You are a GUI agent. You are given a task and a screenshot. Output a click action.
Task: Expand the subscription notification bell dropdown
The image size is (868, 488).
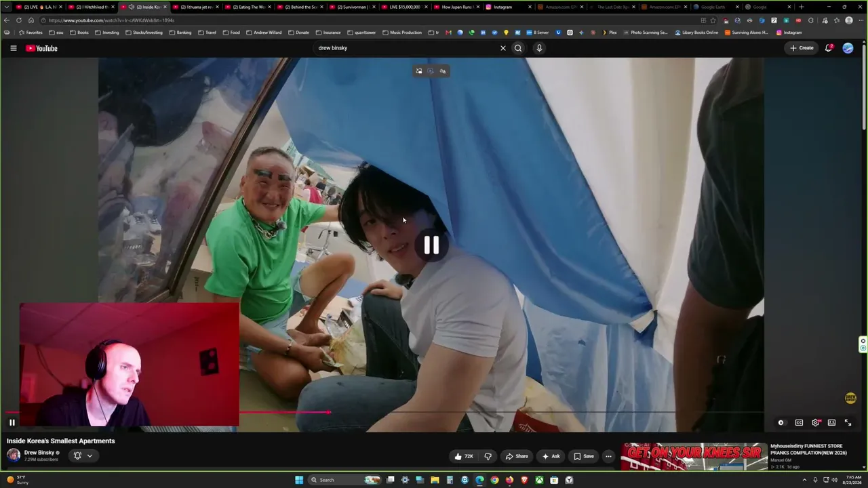pos(83,455)
